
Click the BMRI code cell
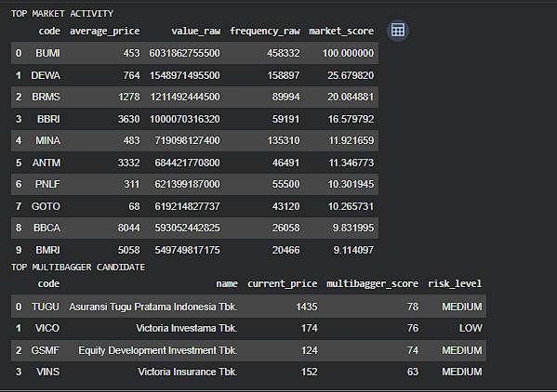(x=47, y=250)
